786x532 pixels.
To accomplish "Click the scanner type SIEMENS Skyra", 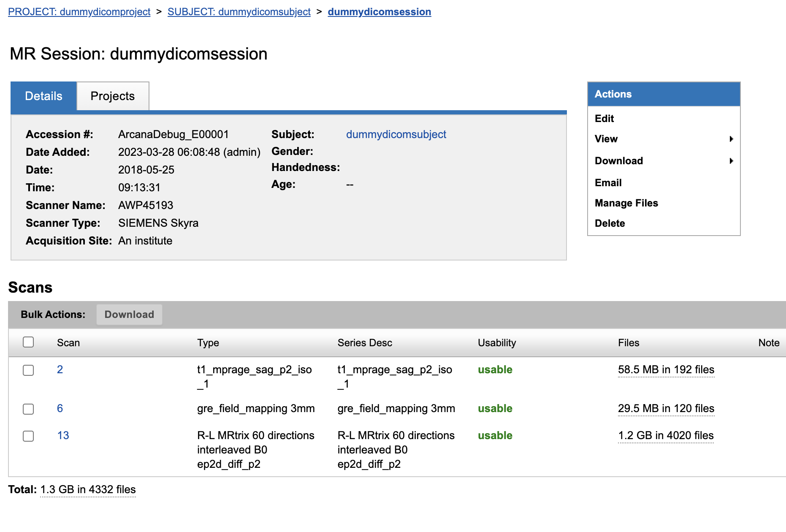I will pyautogui.click(x=158, y=223).
